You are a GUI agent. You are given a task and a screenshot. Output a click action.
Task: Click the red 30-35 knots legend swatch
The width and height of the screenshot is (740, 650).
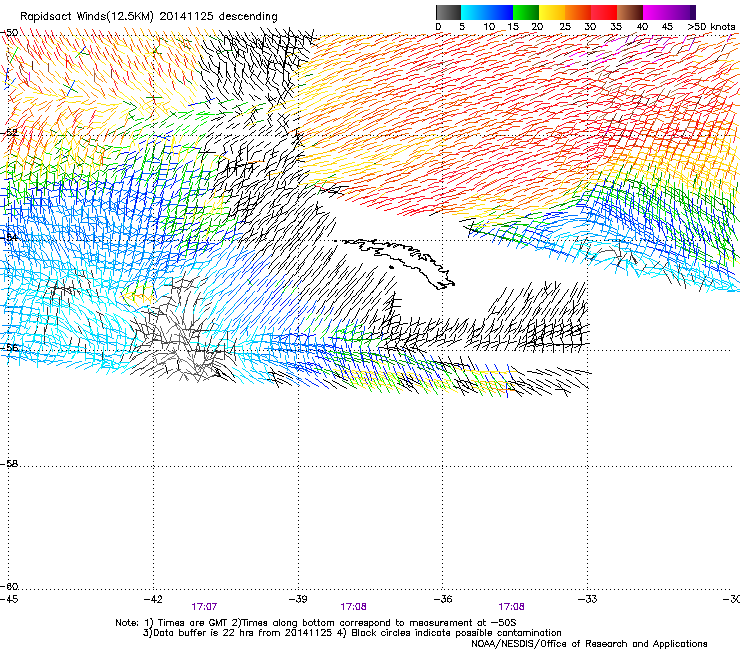(604, 12)
